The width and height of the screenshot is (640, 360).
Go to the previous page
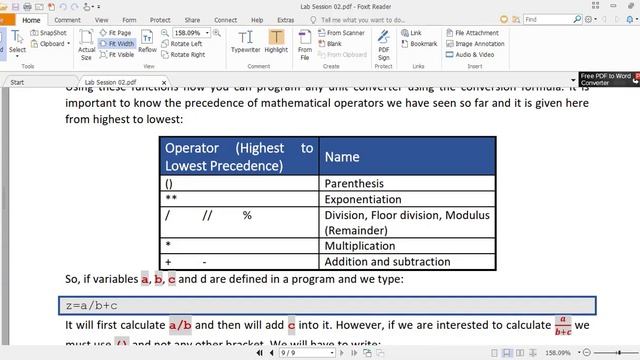272,353
